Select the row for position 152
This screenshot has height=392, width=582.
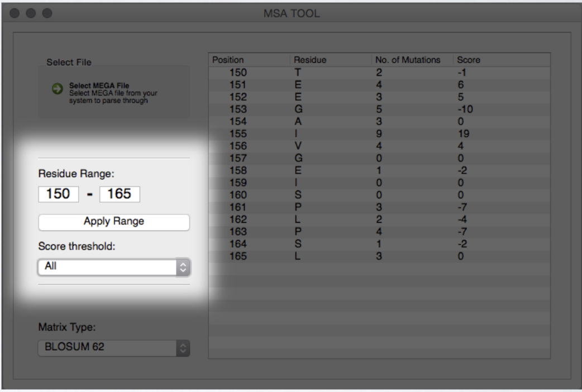point(379,97)
